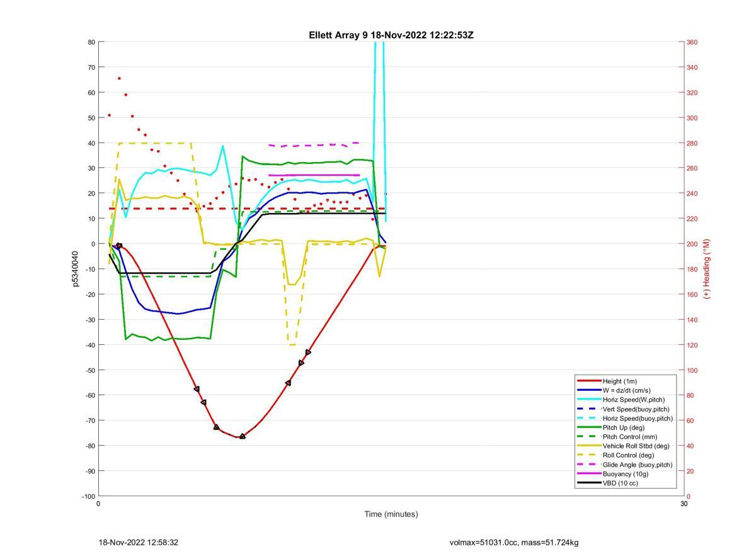The height and width of the screenshot is (558, 756).
Task: Click the "-10" tick on left axis
Action: pos(90,269)
